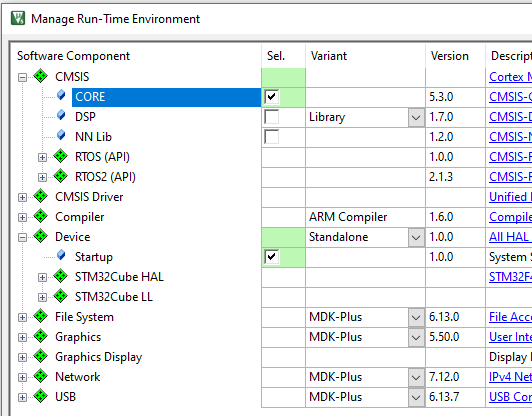This screenshot has width=532, height=416.
Task: Click the Network green diamond icon
Action: [41, 376]
